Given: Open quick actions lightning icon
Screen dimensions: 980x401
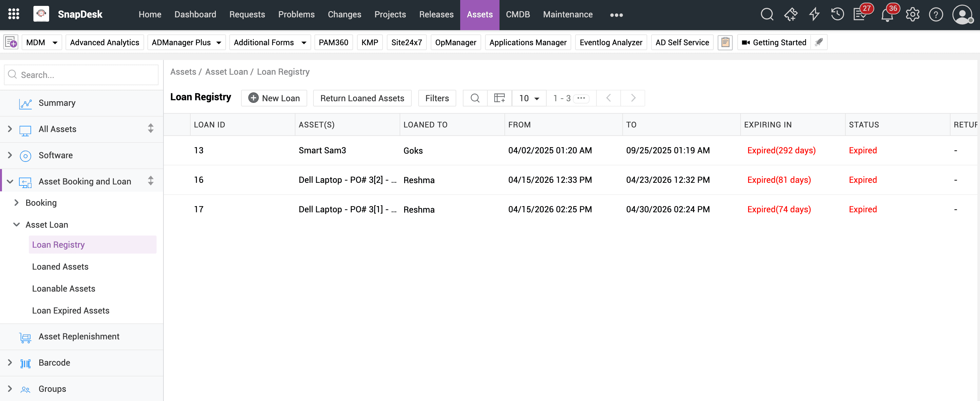Looking at the screenshot, I should pyautogui.click(x=814, y=14).
